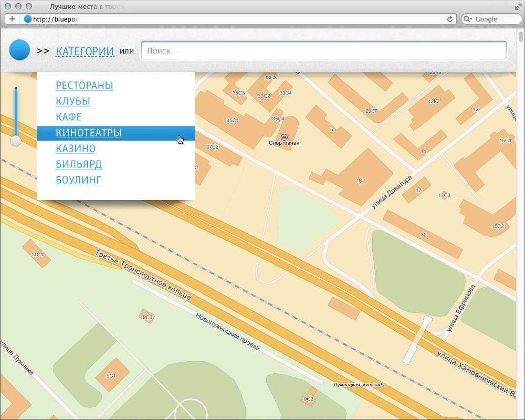Pick the БОУЛИНГ category
The height and width of the screenshot is (420, 525).
(78, 180)
